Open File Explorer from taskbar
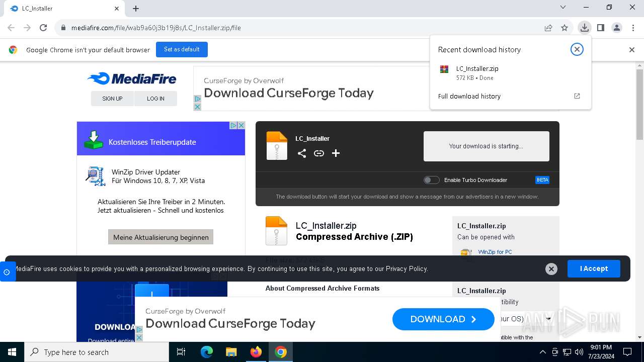This screenshot has height=362, width=644. 231,352
